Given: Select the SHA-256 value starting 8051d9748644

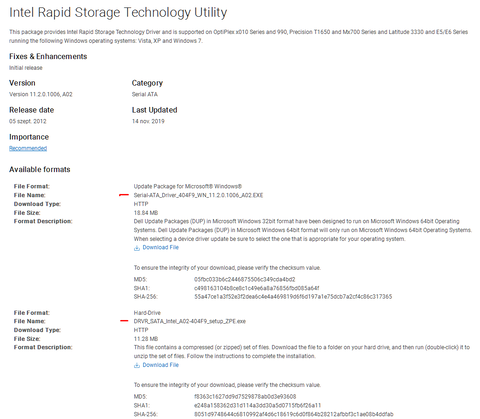Looking at the screenshot, I should coord(294,414).
